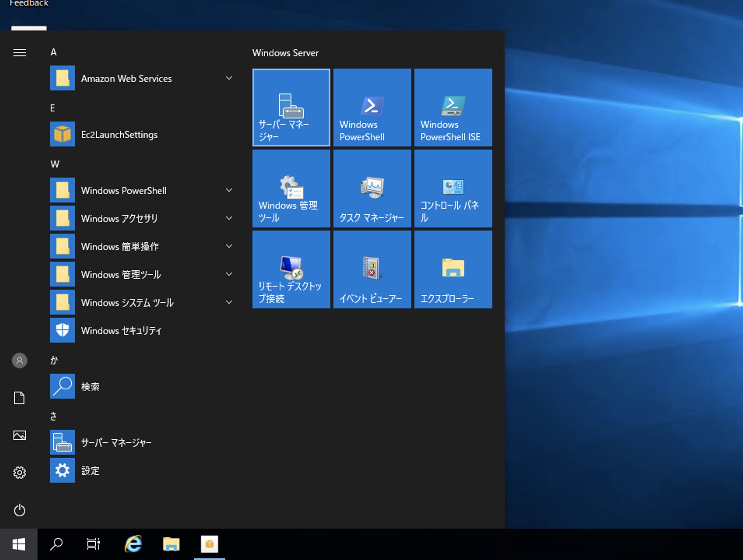Click the Start button on taskbar
The width and height of the screenshot is (743, 560).
pyautogui.click(x=19, y=544)
